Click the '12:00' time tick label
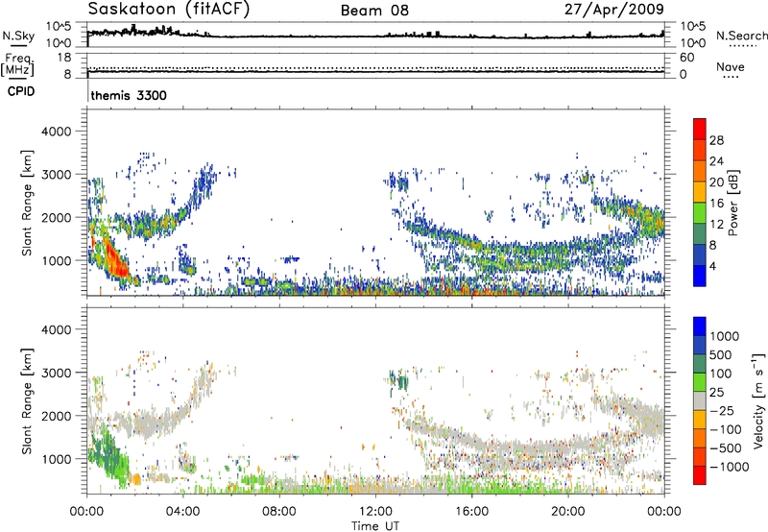 [x=375, y=512]
